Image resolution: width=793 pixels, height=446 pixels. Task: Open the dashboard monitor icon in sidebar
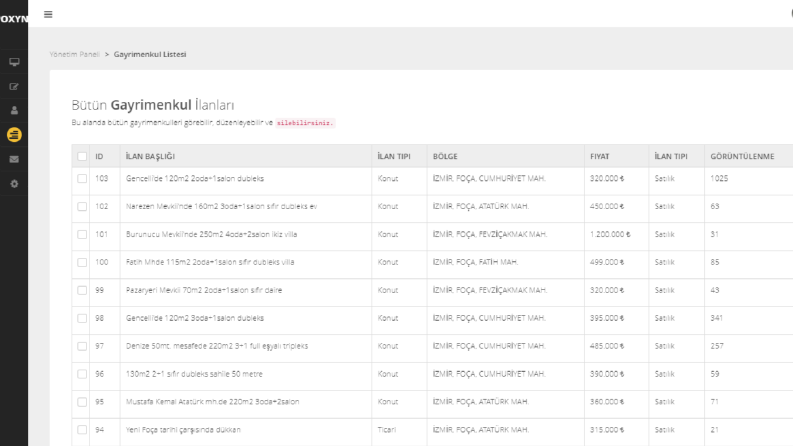point(14,62)
